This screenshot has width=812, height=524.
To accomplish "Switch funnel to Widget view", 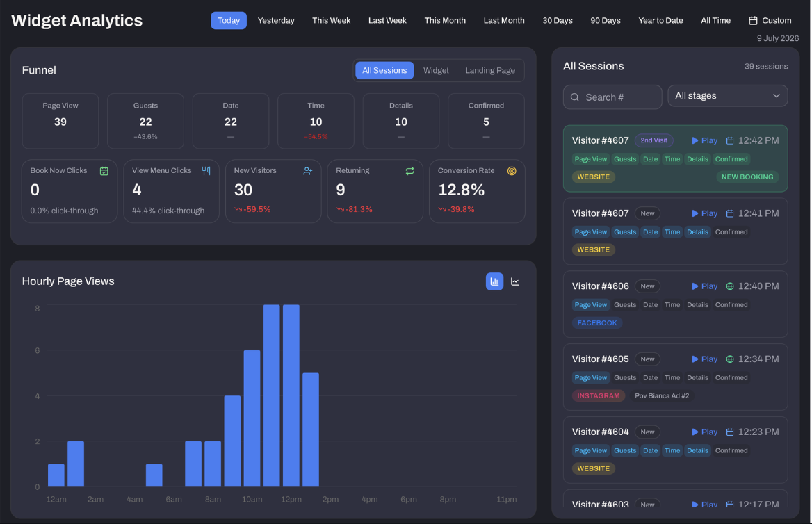I will pos(436,70).
